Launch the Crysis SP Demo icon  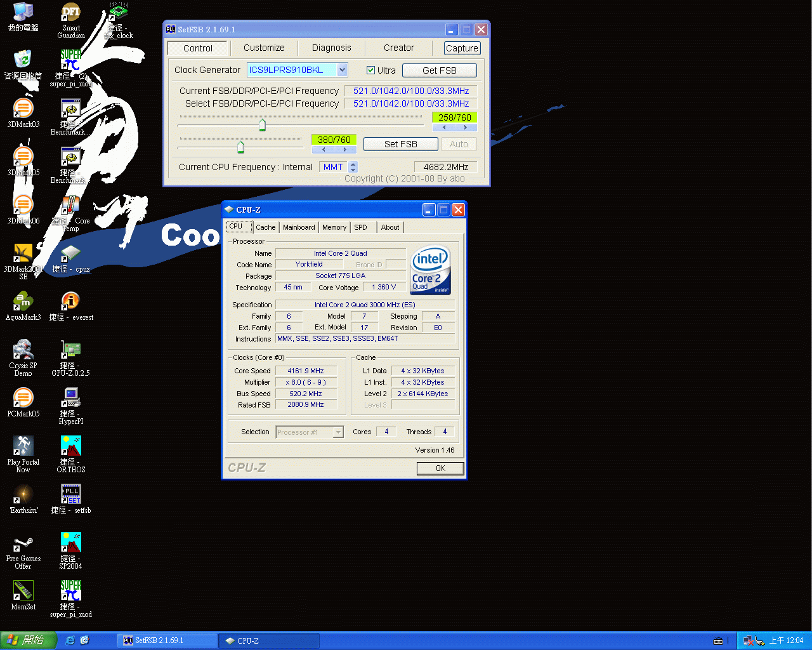(x=23, y=358)
